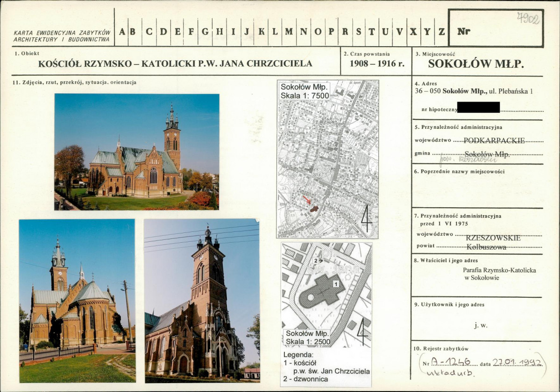Click object name 'KOŚCIÓŁ RZYMSKO – KATOLICKI'

click(117, 64)
